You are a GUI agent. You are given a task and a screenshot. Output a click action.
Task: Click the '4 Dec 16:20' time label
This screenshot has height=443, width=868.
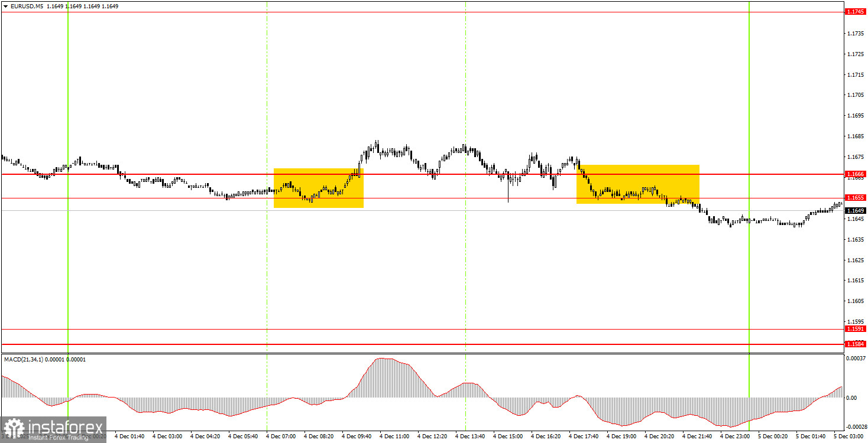[545, 437]
